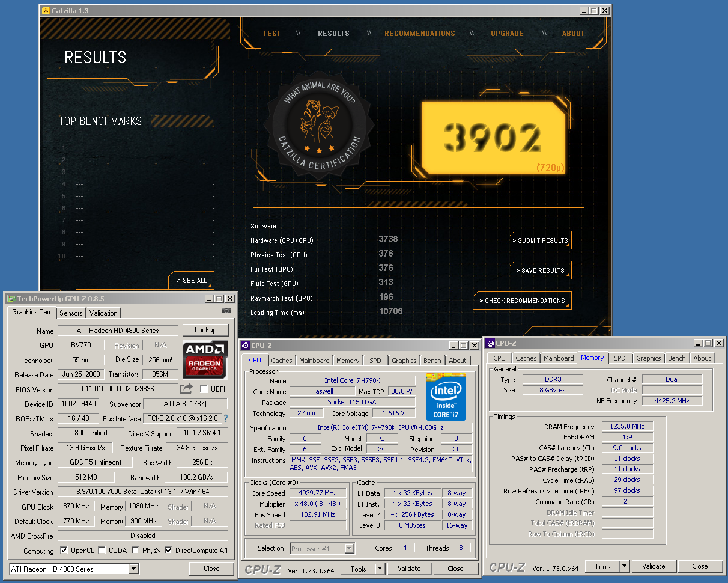Click Validate in CPU-Z Memory window
The image size is (728, 583).
pos(654,566)
